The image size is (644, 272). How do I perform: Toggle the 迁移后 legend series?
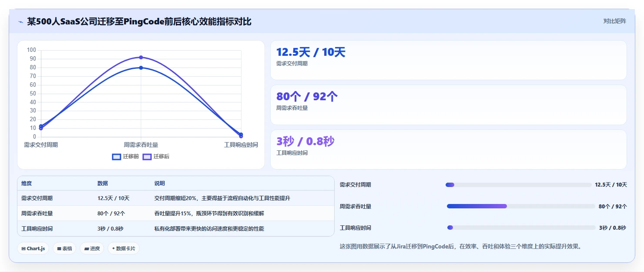156,156
